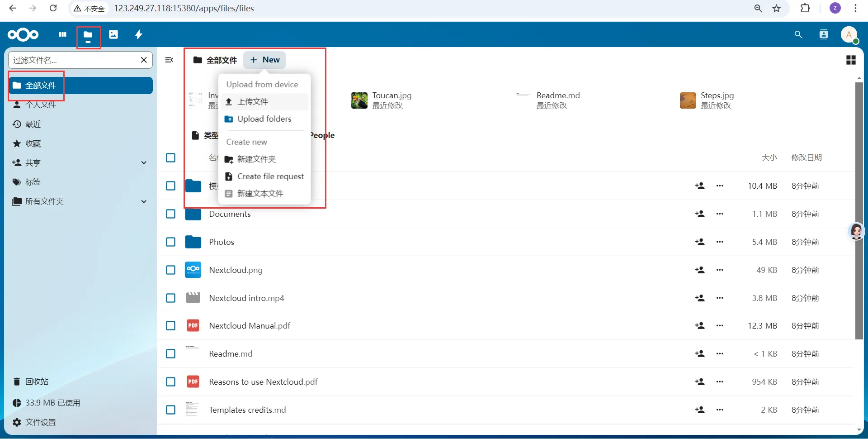Open the Toucan.jpg recent thumbnail

point(359,100)
